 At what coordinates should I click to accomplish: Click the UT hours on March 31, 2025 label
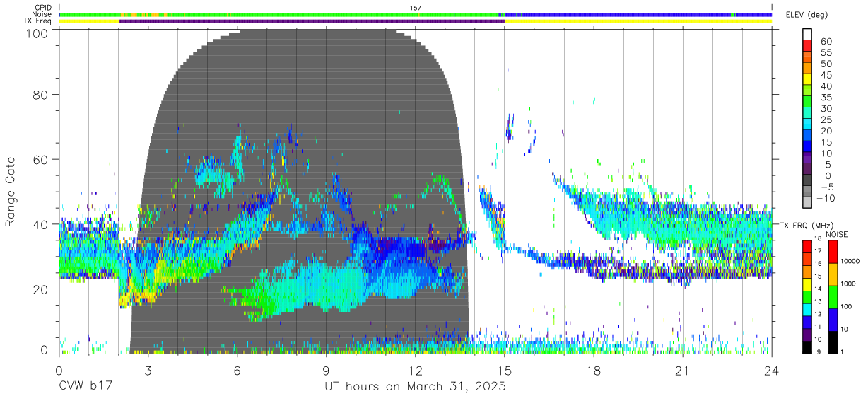coord(415,388)
